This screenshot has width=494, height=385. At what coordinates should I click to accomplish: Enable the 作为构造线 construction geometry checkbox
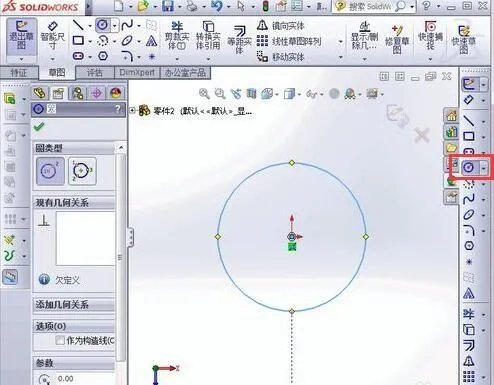(60, 340)
